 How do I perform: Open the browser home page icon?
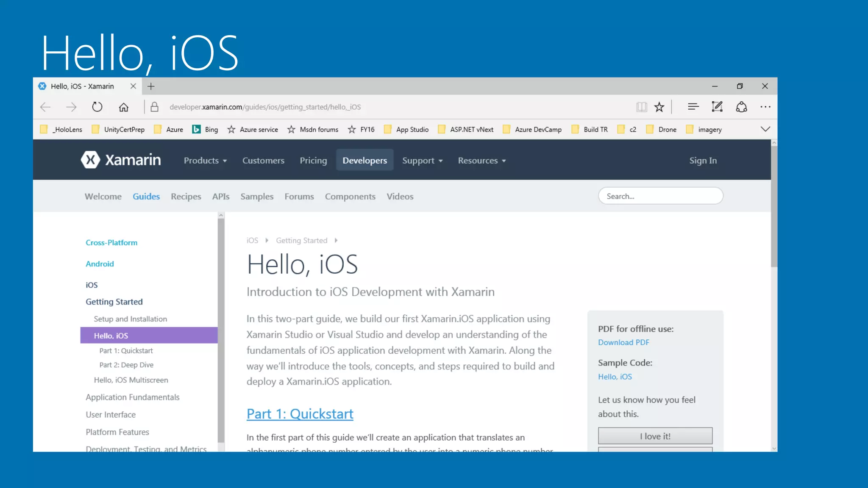tap(123, 107)
